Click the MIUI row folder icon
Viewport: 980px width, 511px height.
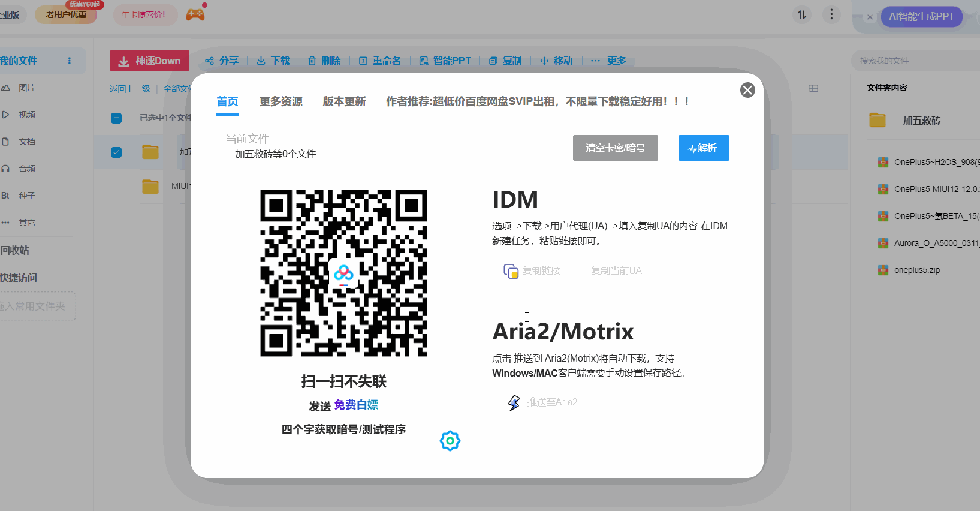tap(150, 186)
